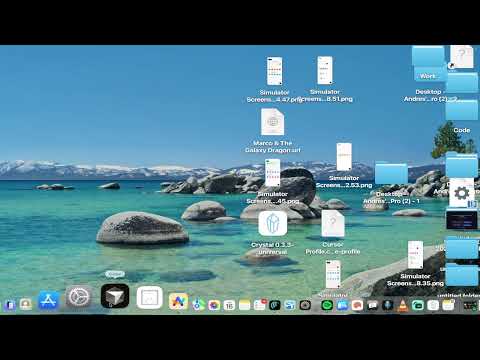Launch the VLC cone icon in the Dock
Viewport: 480px width, 360px height.
(x=403, y=305)
